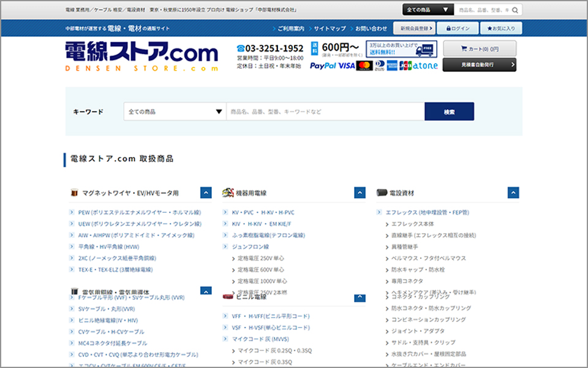Screen dimensions: 588x368
Task: Click the magnifier search icon in top bar
Action: [515, 10]
